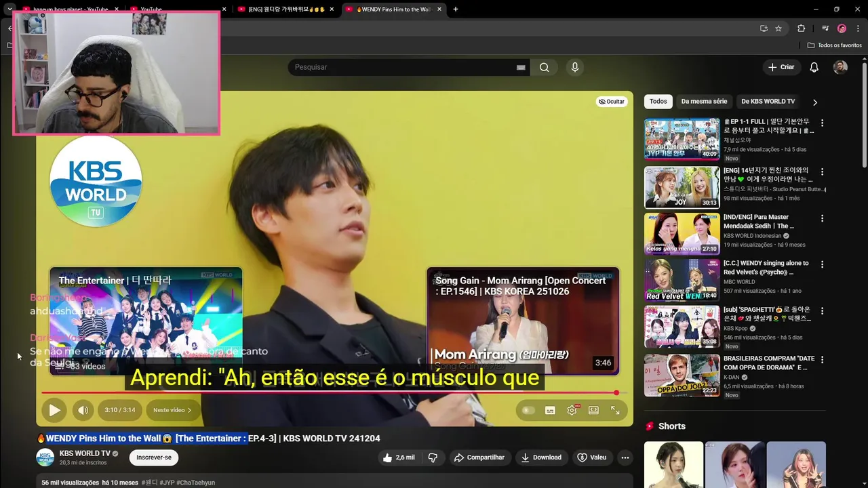Screen dimensions: 868x488
Task: Open more actions next to Valeu
Action: click(625, 457)
